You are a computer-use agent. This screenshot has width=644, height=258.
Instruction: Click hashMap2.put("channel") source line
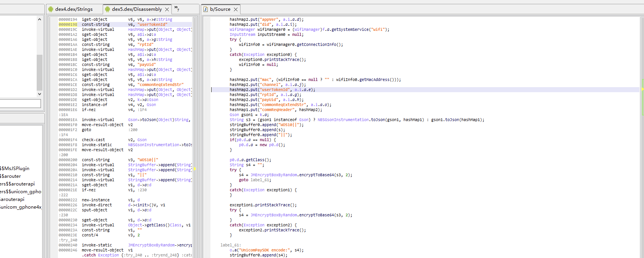pyautogui.click(x=268, y=84)
